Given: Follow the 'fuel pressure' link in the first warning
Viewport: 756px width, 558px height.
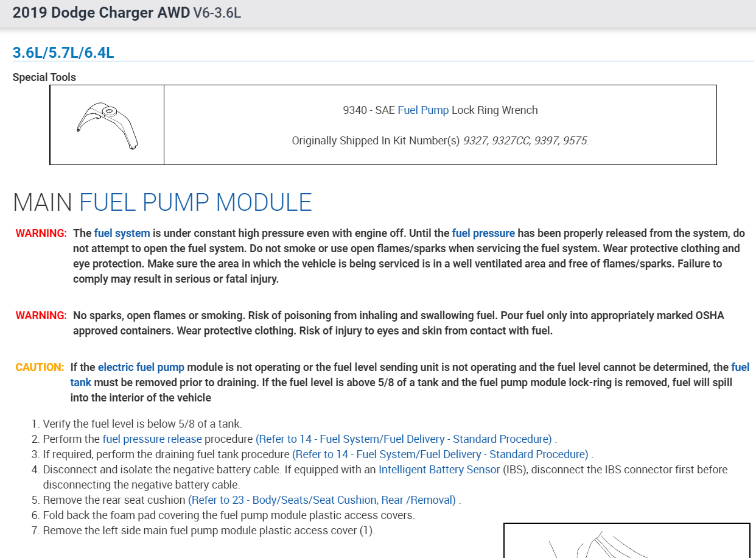Looking at the screenshot, I should (x=483, y=233).
